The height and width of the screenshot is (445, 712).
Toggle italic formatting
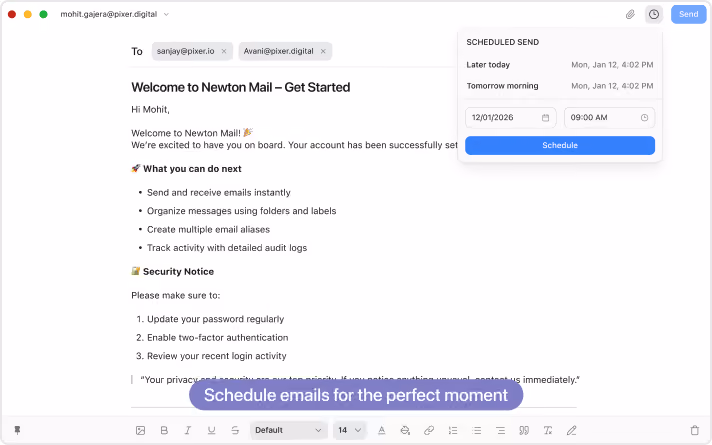coord(188,430)
